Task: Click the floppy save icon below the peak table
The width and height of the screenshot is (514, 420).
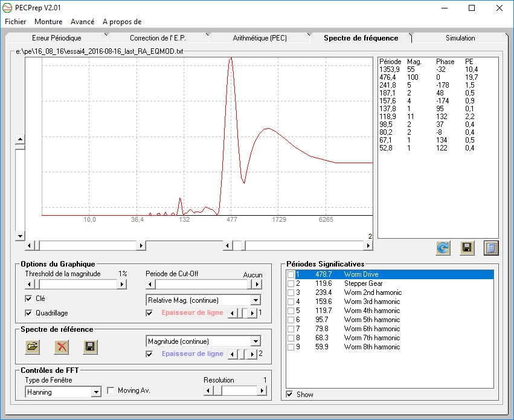Action: click(x=467, y=248)
